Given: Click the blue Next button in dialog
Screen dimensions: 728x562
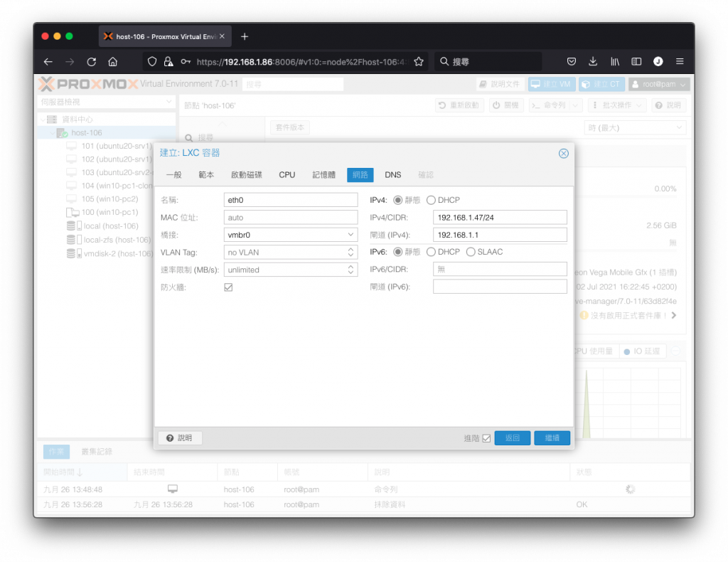Looking at the screenshot, I should (x=552, y=438).
